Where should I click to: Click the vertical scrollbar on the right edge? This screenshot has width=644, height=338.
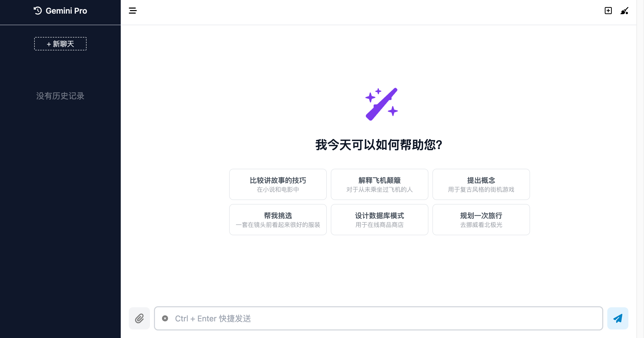tap(640, 169)
